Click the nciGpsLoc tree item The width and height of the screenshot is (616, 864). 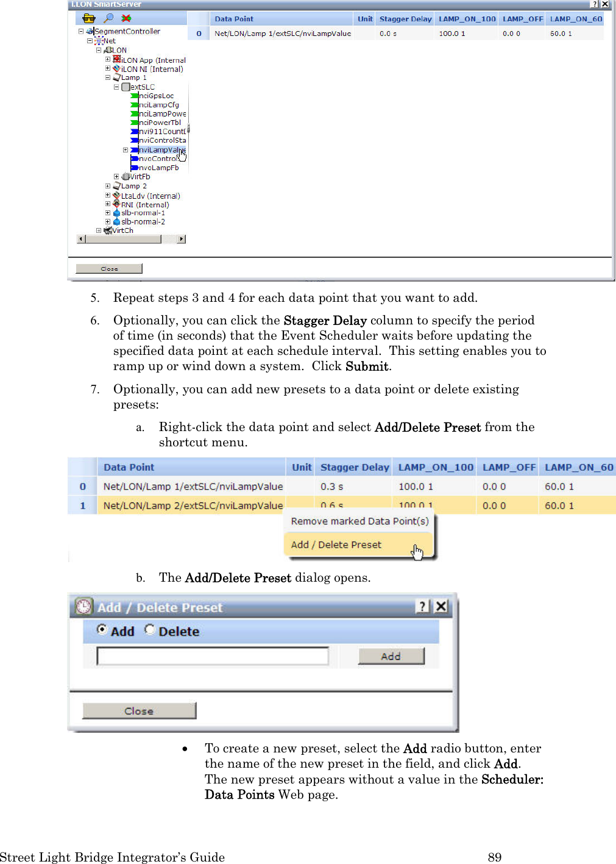pyautogui.click(x=156, y=96)
